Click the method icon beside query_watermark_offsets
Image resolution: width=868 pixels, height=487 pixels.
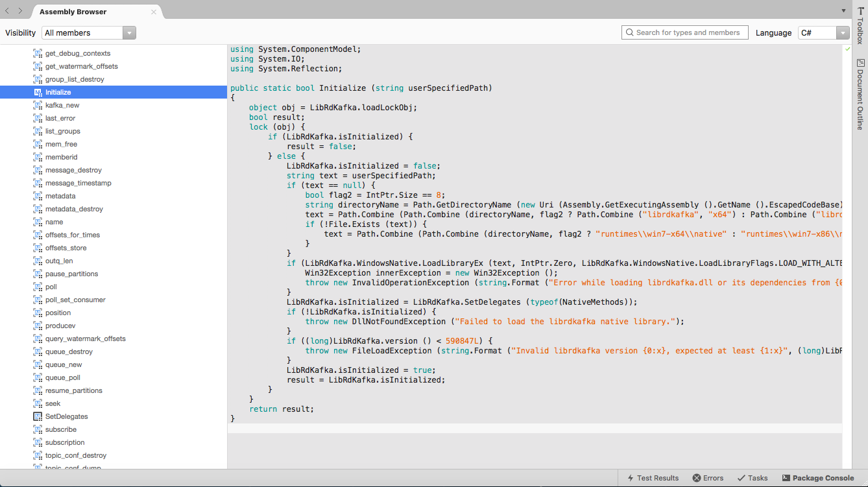point(38,339)
